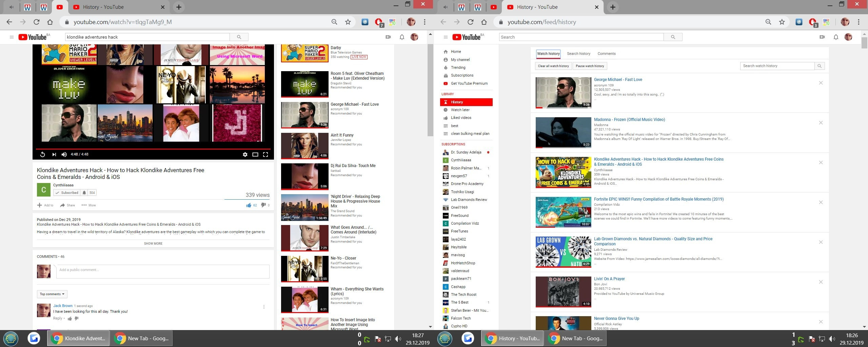Remove George Michael - Fast Love from history

pos(821,83)
